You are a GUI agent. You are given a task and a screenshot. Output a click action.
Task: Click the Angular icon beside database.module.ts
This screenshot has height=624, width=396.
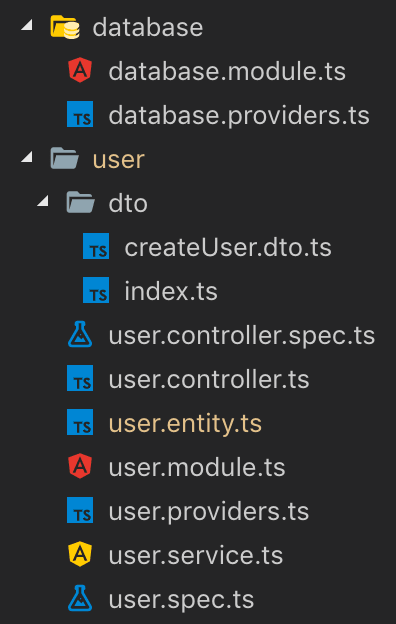tap(80, 70)
